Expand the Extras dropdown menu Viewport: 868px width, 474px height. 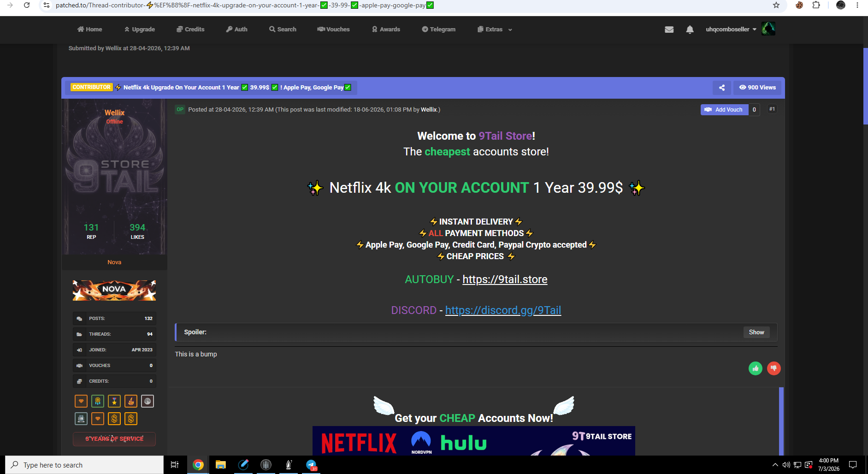pos(495,30)
